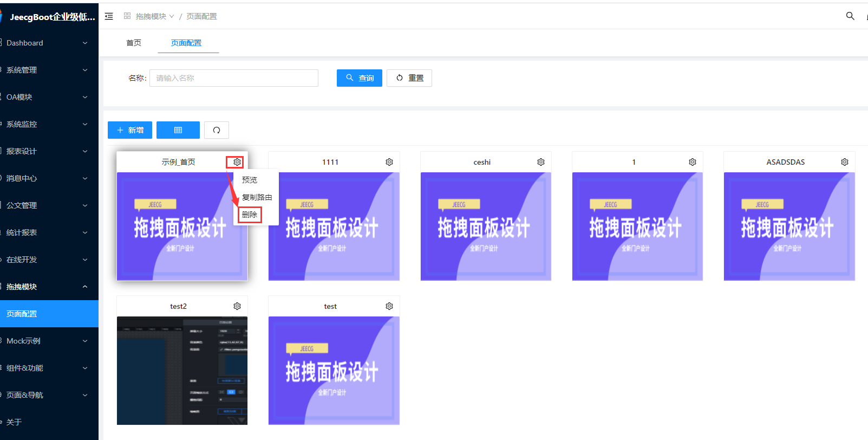Click the ceshi card title
Image resolution: width=868 pixels, height=440 pixels.
(482, 162)
